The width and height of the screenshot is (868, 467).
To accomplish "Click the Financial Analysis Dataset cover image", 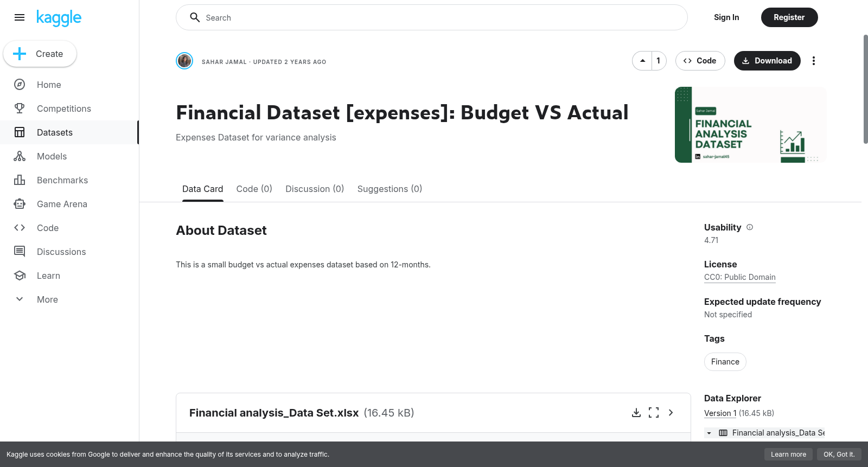I will pyautogui.click(x=750, y=125).
